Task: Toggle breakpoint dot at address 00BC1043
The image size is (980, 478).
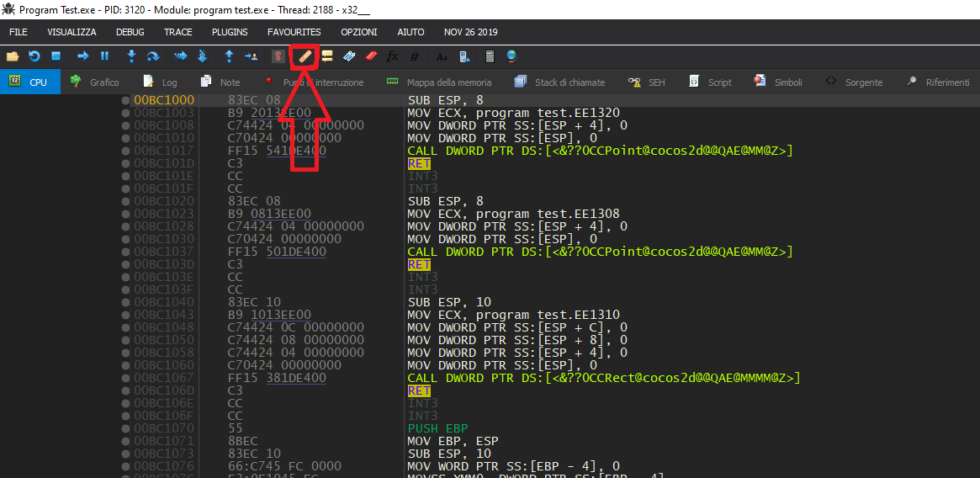Action: click(125, 315)
